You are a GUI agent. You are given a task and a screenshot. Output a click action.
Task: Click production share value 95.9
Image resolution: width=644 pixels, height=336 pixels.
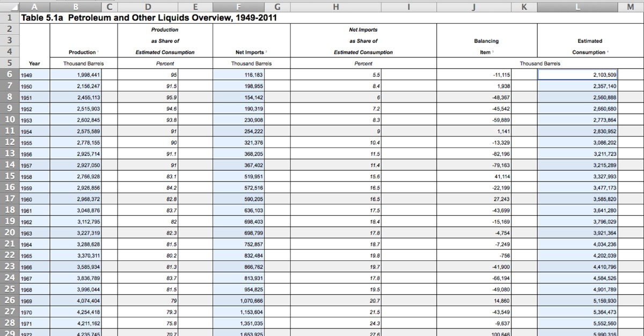tap(148, 97)
